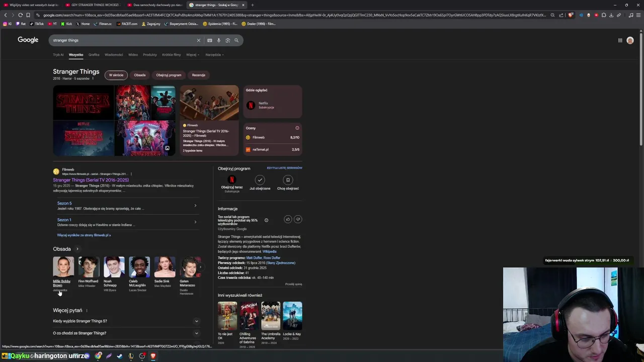Switch to the Wiadomości search tab

(x=114, y=55)
